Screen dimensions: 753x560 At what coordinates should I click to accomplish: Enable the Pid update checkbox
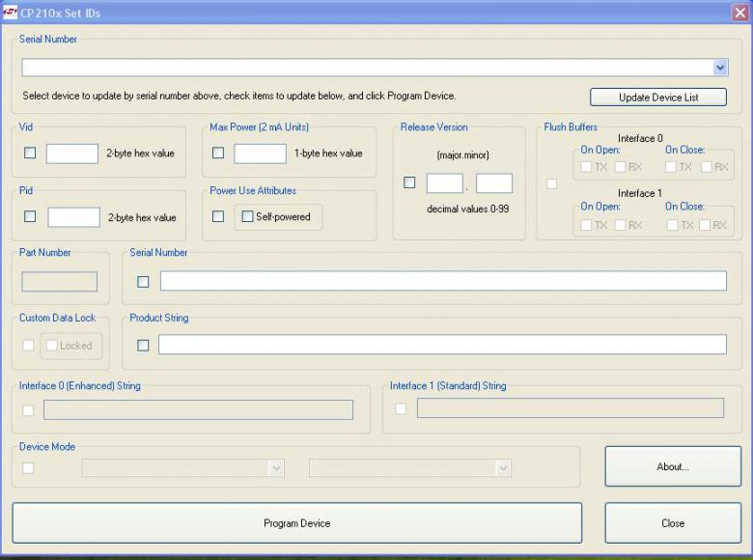[x=30, y=216]
